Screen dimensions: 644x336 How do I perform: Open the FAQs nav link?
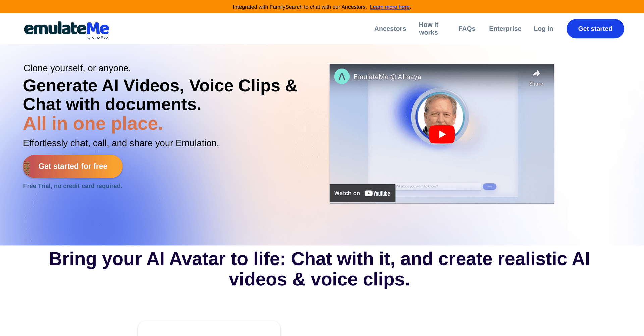pyautogui.click(x=467, y=29)
